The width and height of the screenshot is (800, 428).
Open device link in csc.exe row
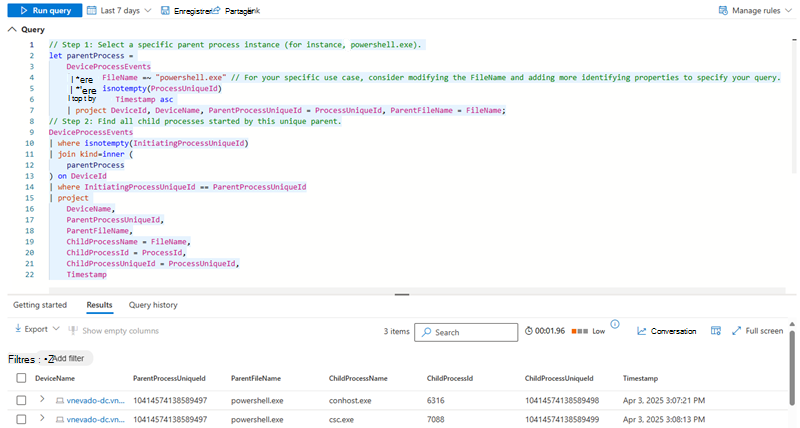(x=95, y=419)
